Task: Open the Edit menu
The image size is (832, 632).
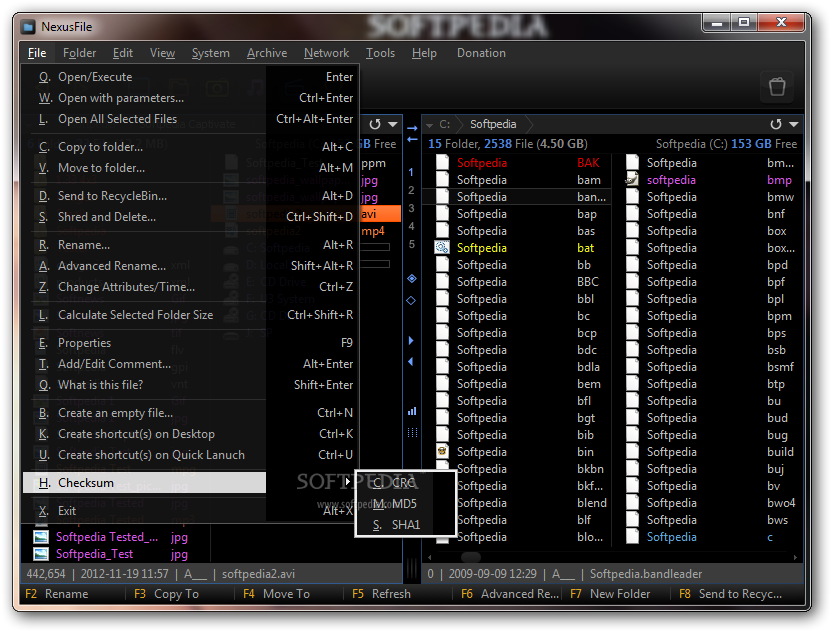Action: [x=123, y=53]
